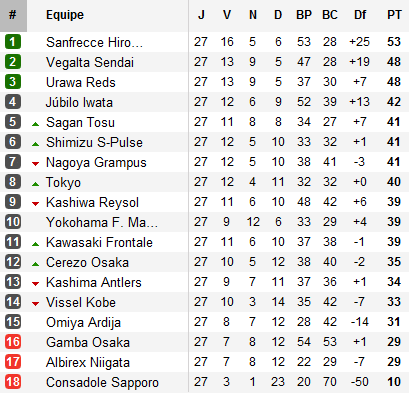Click red down arrow beside Vissel Kobe

point(35,303)
